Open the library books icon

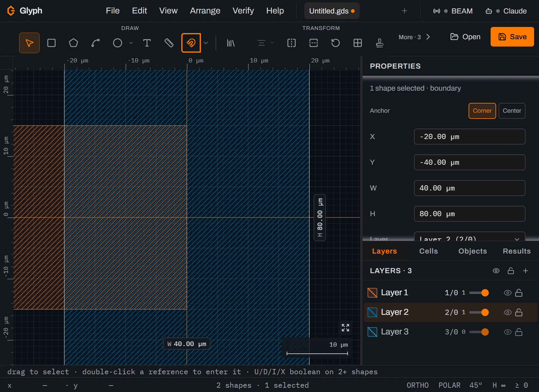coord(231,43)
